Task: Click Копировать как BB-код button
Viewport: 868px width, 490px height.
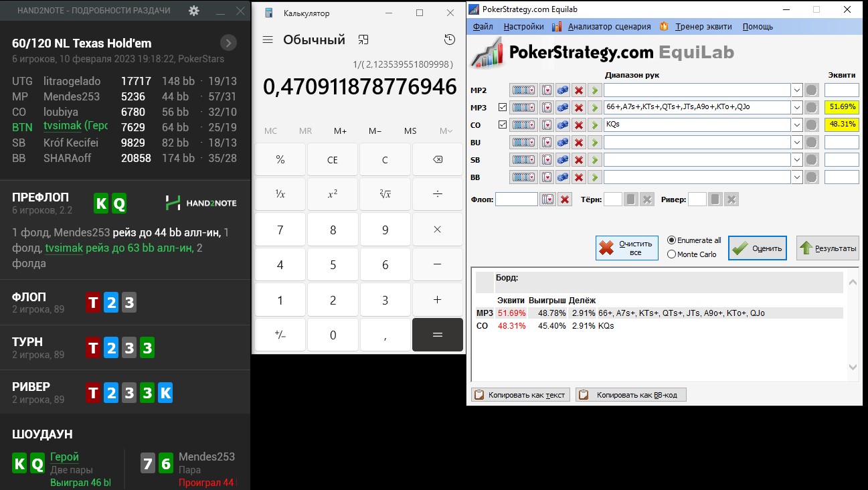Action: coord(630,395)
